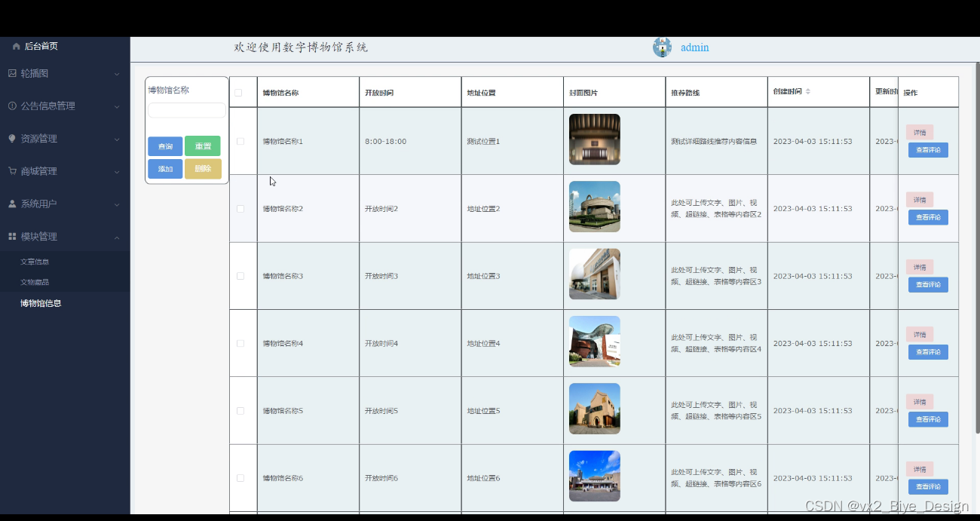Open cover image thumbnail of 博物馆名称5
980x521 pixels.
(x=595, y=409)
